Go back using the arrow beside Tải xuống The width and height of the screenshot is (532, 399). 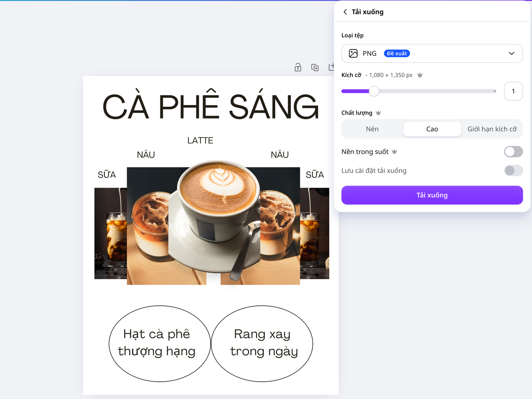pos(345,12)
